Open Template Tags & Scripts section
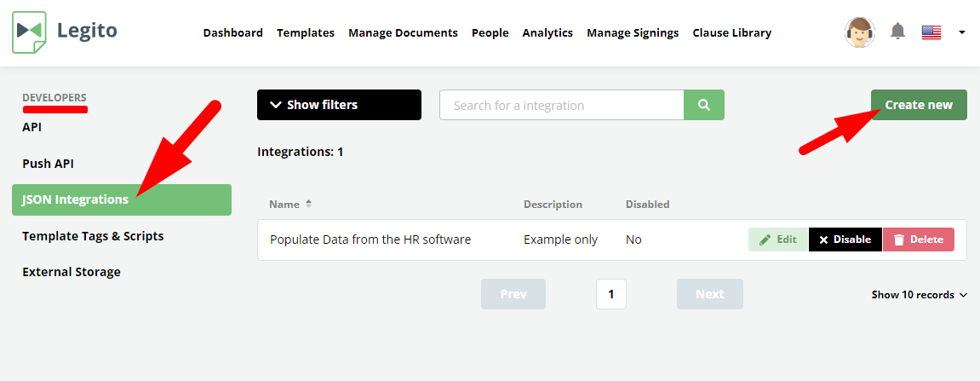The height and width of the screenshot is (381, 980). click(x=93, y=236)
